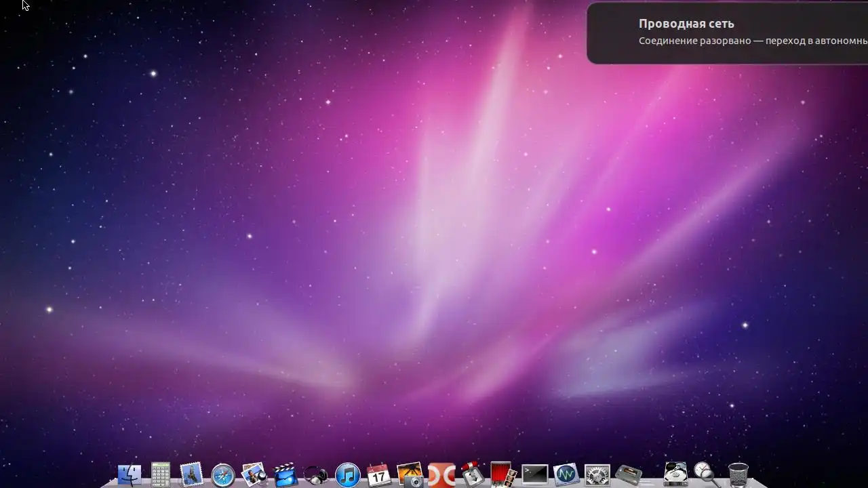Launch the Calculator from the dock
868x488 pixels.
point(161,474)
